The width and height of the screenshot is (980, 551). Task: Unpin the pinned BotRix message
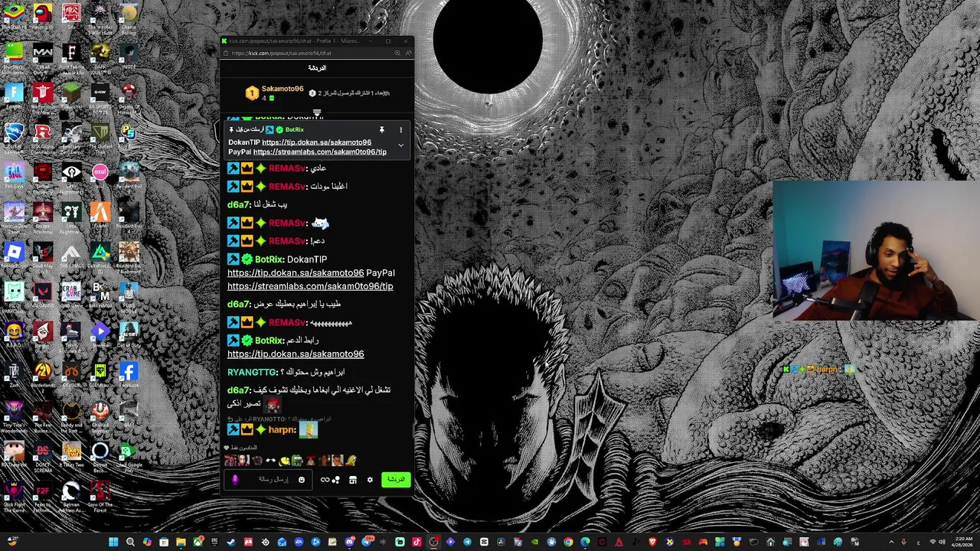[381, 130]
